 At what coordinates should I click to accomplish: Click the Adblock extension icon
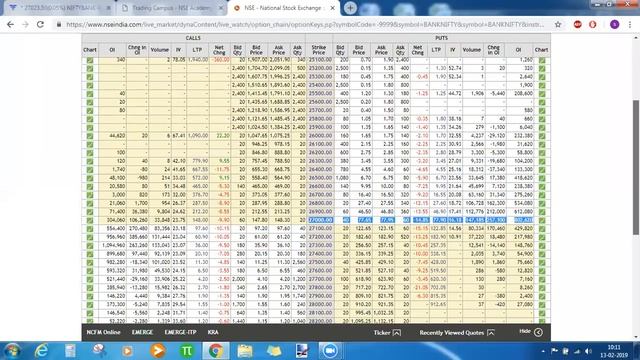[578, 24]
